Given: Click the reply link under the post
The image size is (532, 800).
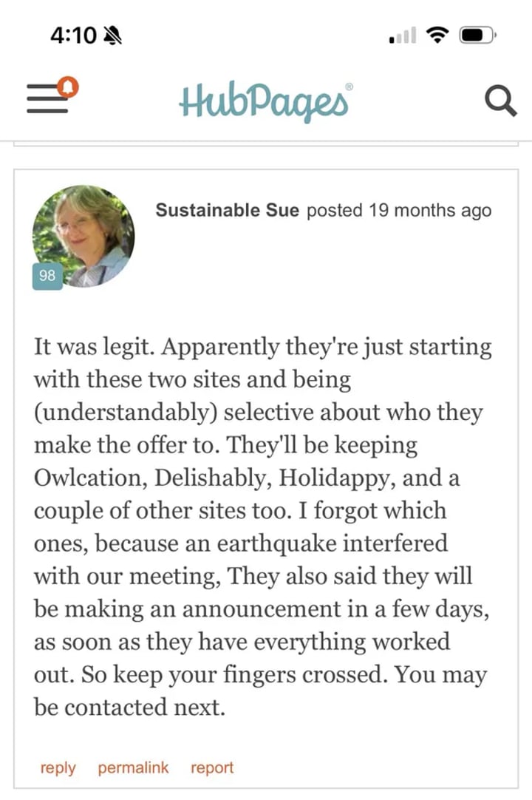Looking at the screenshot, I should (x=58, y=768).
